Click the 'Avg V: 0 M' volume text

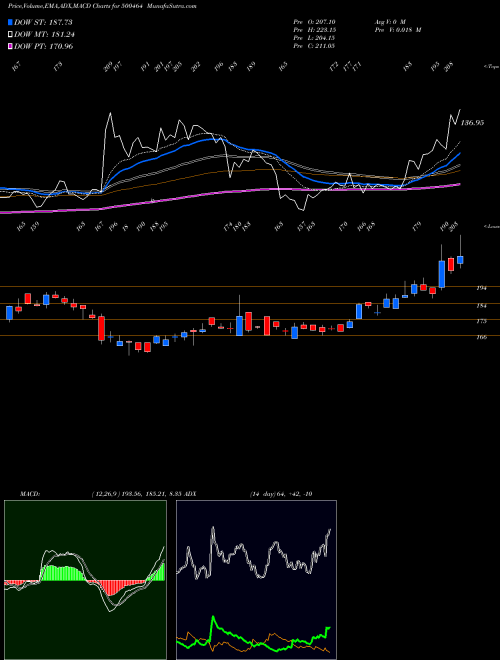(x=389, y=22)
